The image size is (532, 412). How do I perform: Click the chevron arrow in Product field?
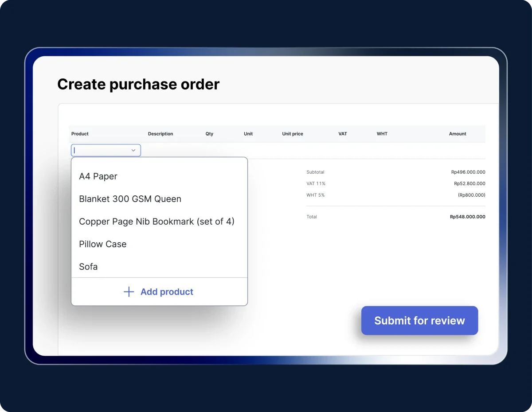click(133, 151)
